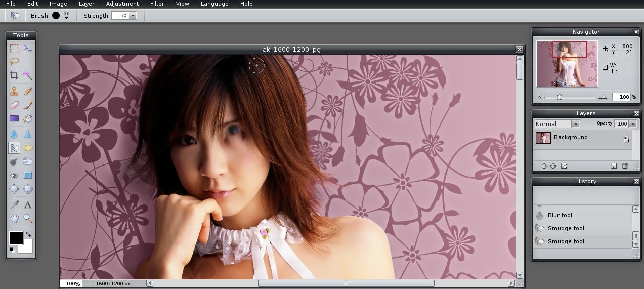This screenshot has height=289, width=644.
Task: Pick the Clone Stamp tool
Action: pyautogui.click(x=14, y=91)
